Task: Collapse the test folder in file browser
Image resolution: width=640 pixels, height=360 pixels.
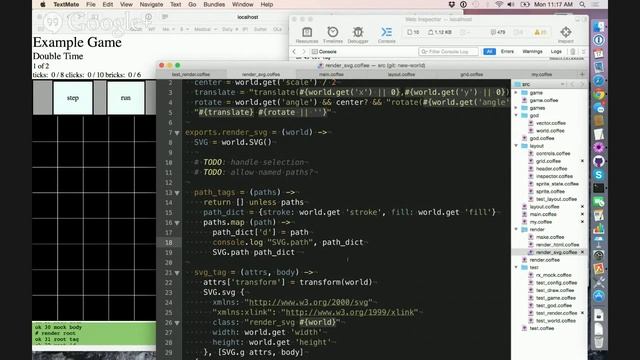Action: point(516,267)
